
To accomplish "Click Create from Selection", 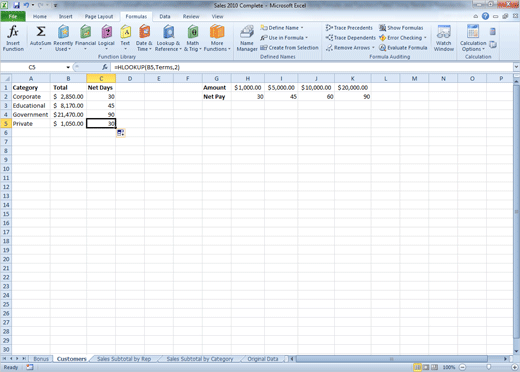I will point(289,48).
